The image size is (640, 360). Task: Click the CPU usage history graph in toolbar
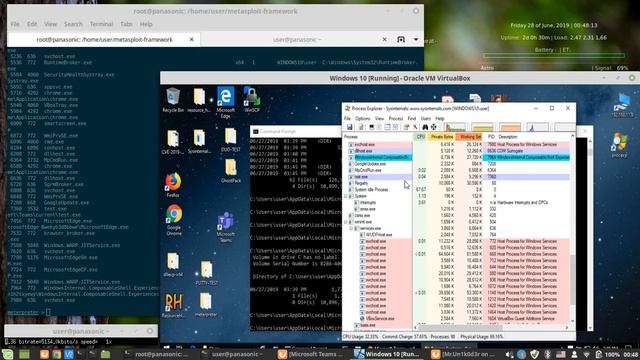(455, 127)
